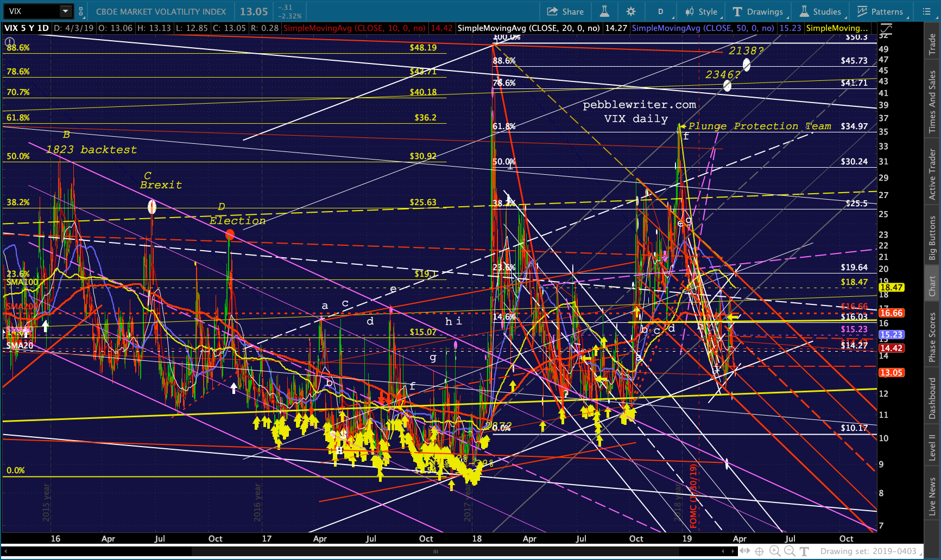
Task: Select the 2346? chart annotation
Action: 723,75
